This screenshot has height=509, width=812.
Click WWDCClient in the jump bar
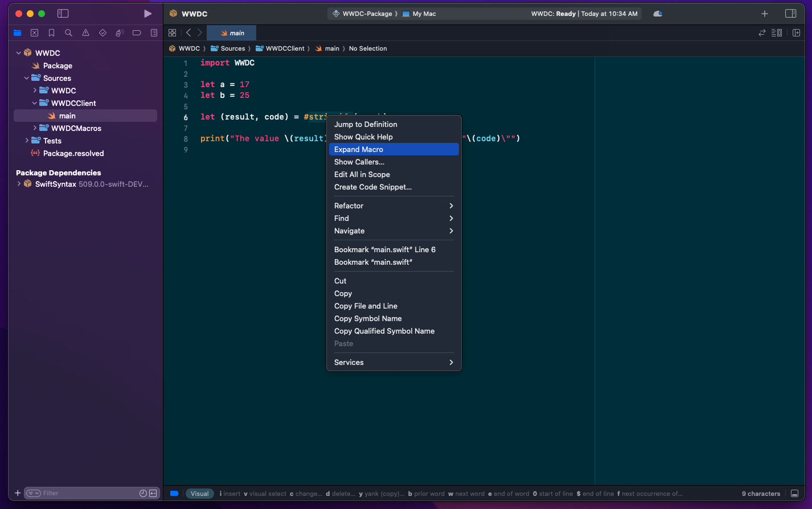(x=280, y=48)
